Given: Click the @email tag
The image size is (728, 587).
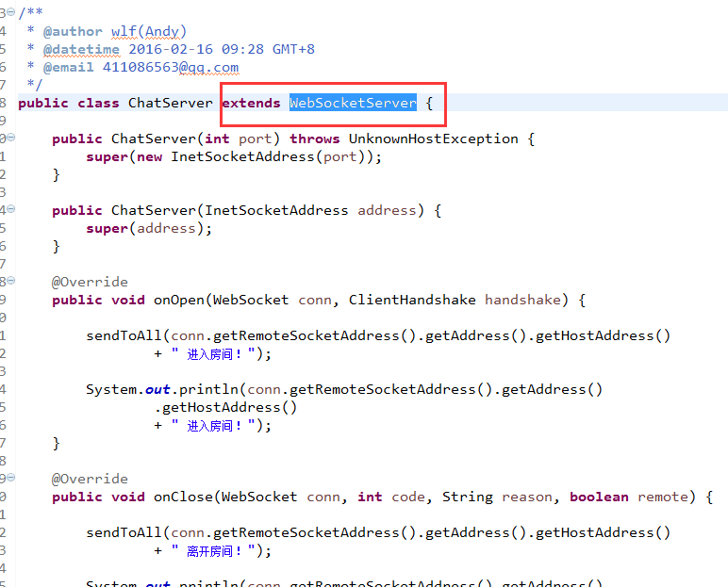Looking at the screenshot, I should click(68, 67).
